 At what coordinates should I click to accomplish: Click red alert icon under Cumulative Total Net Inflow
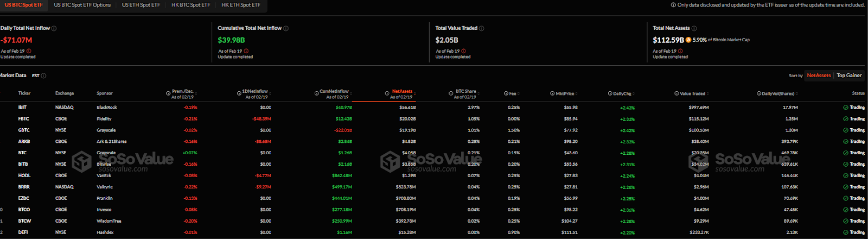[246, 51]
